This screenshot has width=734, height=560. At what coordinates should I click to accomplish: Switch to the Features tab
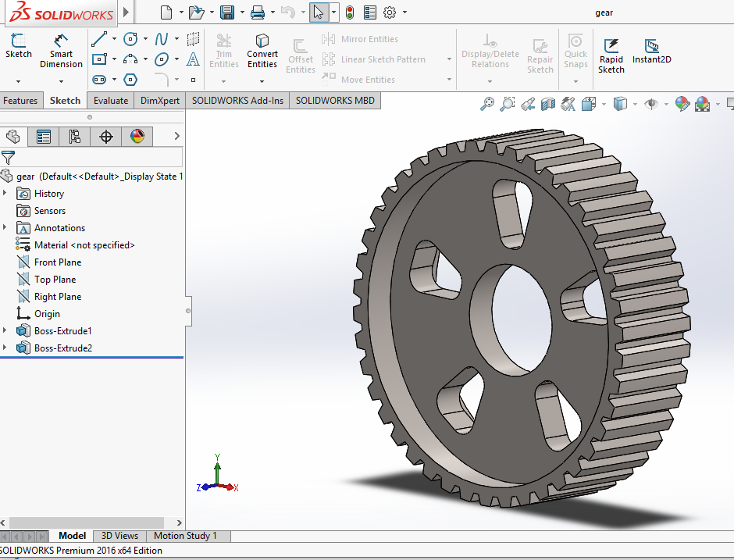pyautogui.click(x=20, y=101)
